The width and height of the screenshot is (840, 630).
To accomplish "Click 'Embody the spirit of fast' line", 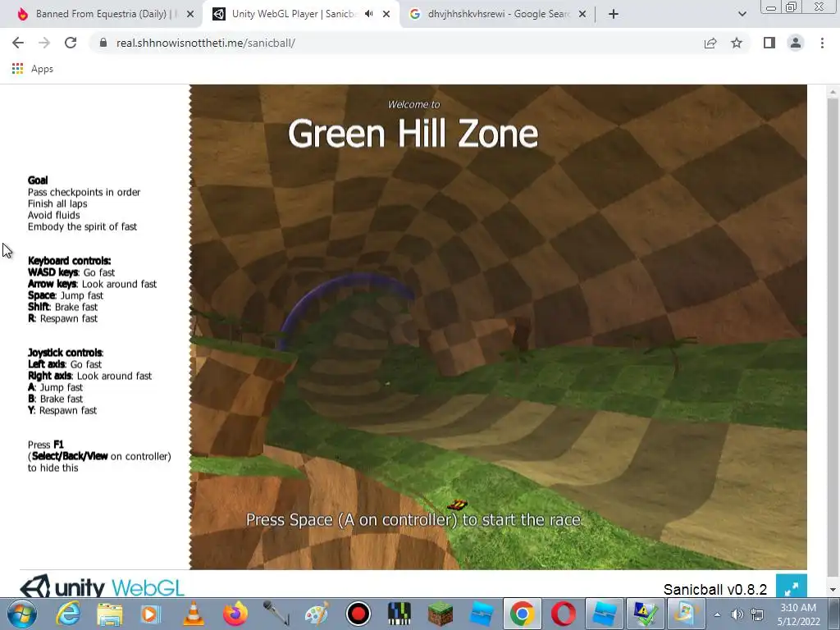I will pos(82,226).
